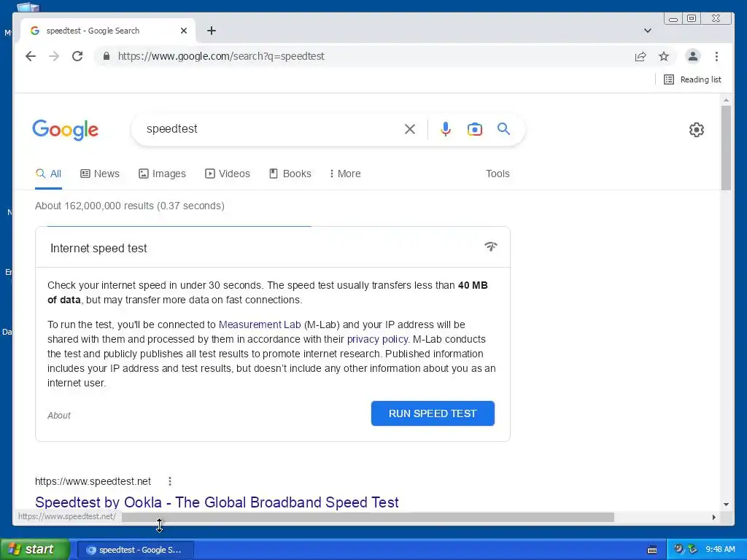This screenshot has width=747, height=560.
Task: Select speedtest taskbar window button
Action: click(135, 550)
